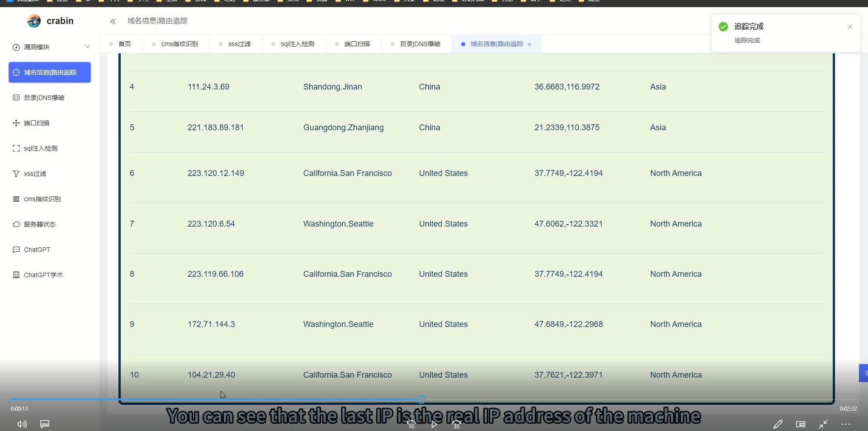Switch to the 端口扫描 tab
Image resolution: width=868 pixels, height=431 pixels.
[354, 44]
